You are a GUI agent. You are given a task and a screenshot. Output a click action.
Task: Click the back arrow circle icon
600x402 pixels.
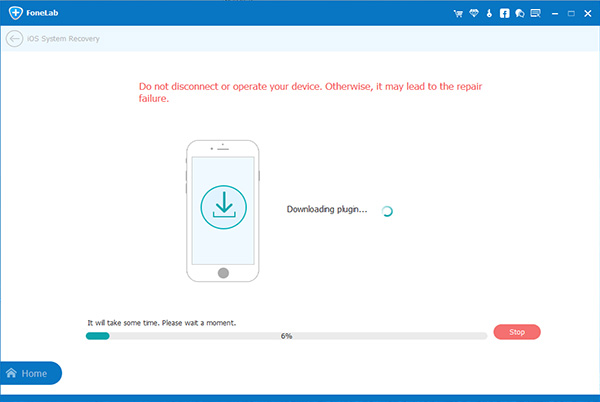[x=14, y=39]
